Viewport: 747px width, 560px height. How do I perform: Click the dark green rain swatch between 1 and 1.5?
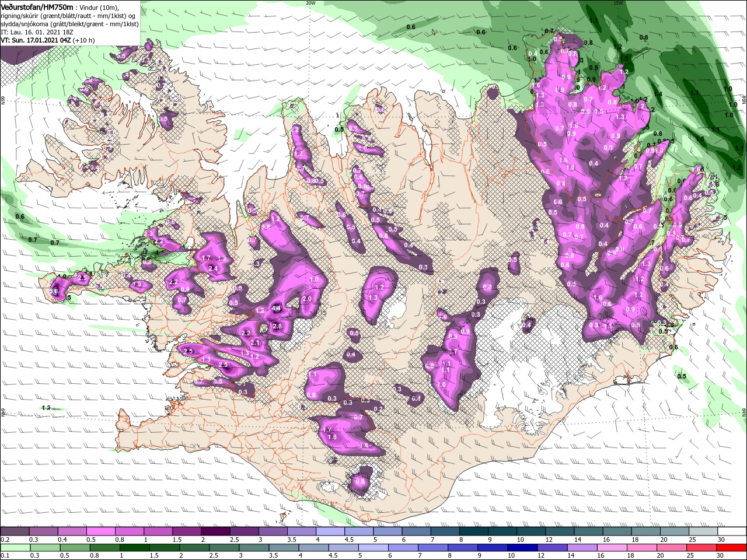pos(134,548)
